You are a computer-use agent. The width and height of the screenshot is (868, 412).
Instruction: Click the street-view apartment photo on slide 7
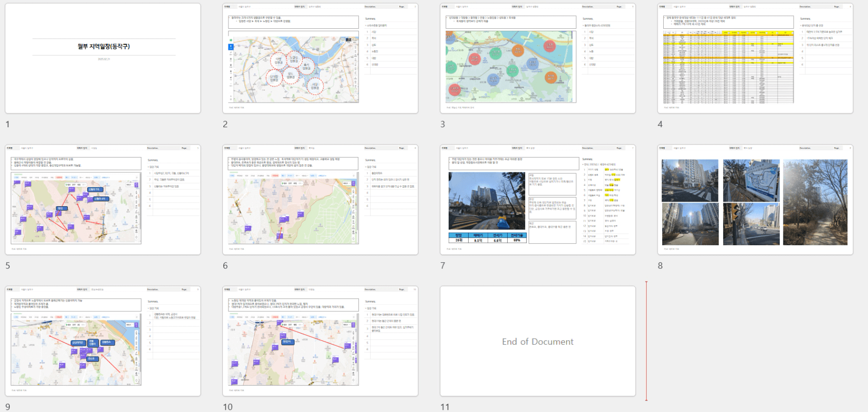(487, 201)
